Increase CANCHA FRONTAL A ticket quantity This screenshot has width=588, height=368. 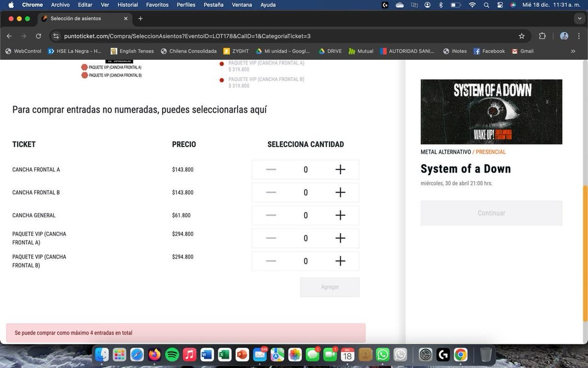pyautogui.click(x=340, y=170)
